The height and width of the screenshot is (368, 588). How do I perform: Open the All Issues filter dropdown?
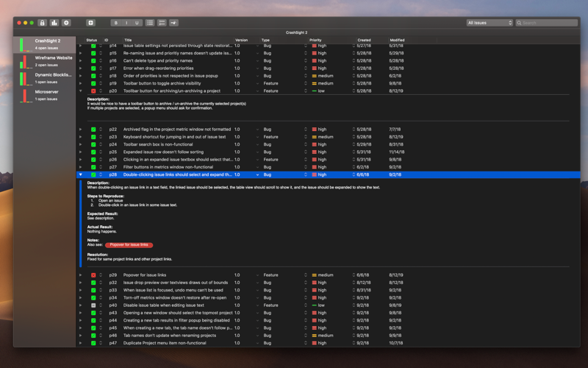(490, 23)
